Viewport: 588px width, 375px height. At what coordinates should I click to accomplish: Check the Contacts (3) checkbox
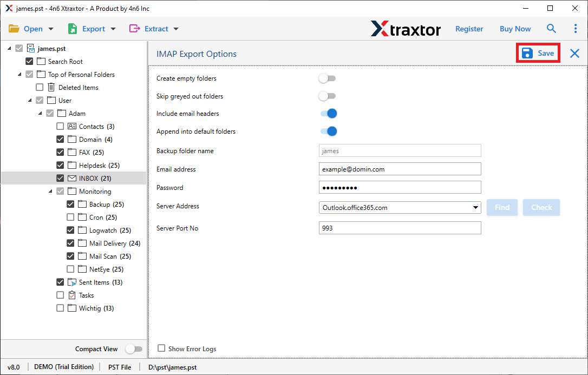(60, 126)
